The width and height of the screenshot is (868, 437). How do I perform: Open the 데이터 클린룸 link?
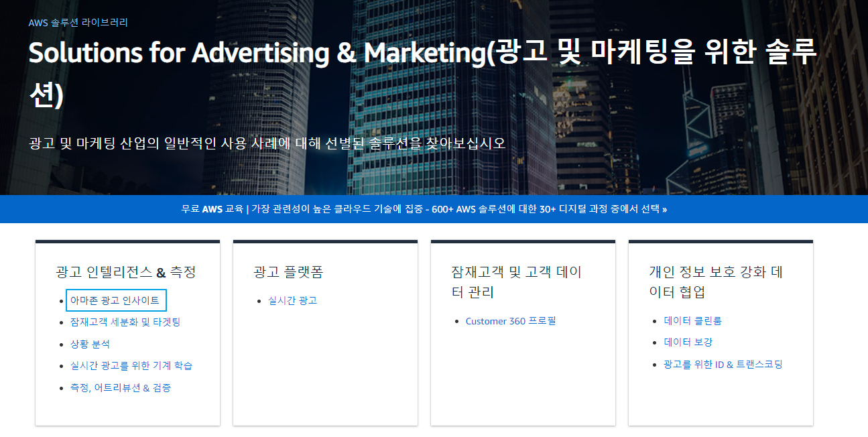(692, 321)
